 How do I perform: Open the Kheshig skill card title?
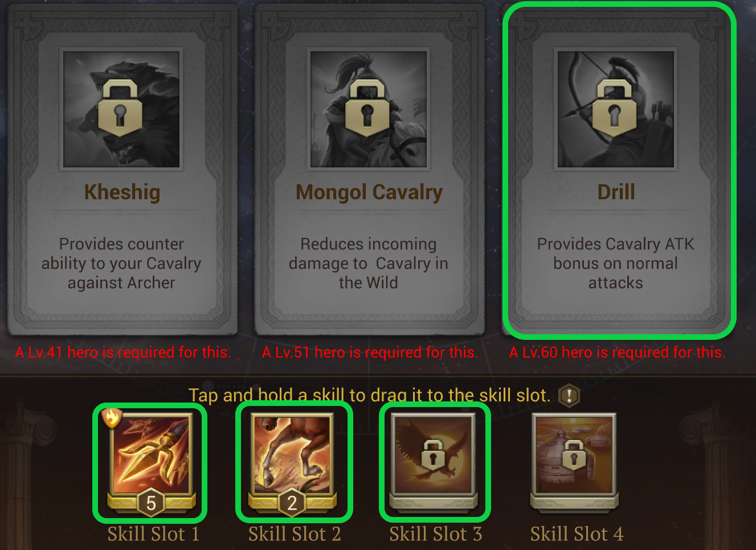point(122,192)
